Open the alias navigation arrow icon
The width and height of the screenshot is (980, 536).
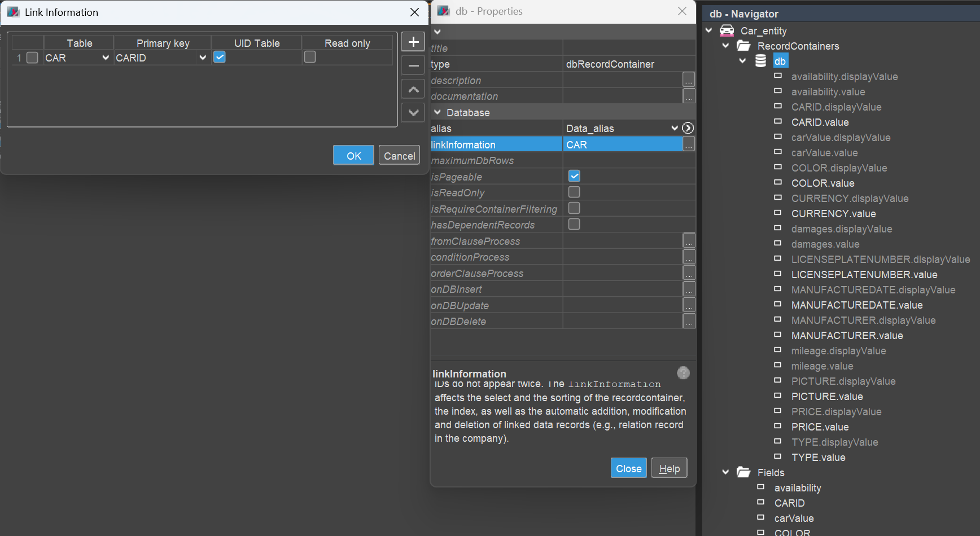[x=688, y=128]
